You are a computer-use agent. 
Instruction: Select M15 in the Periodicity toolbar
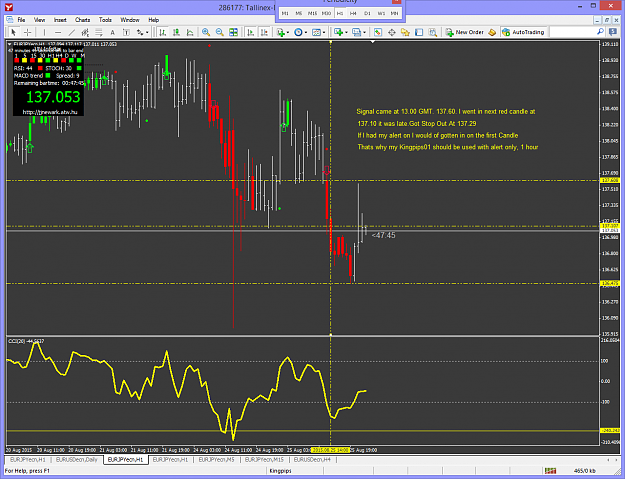pyautogui.click(x=312, y=14)
